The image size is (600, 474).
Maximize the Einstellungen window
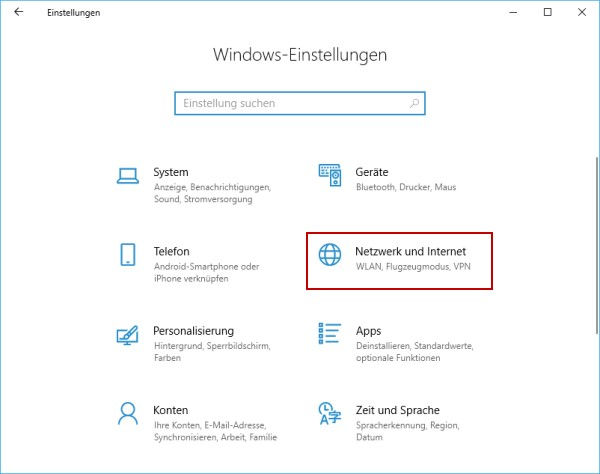548,12
